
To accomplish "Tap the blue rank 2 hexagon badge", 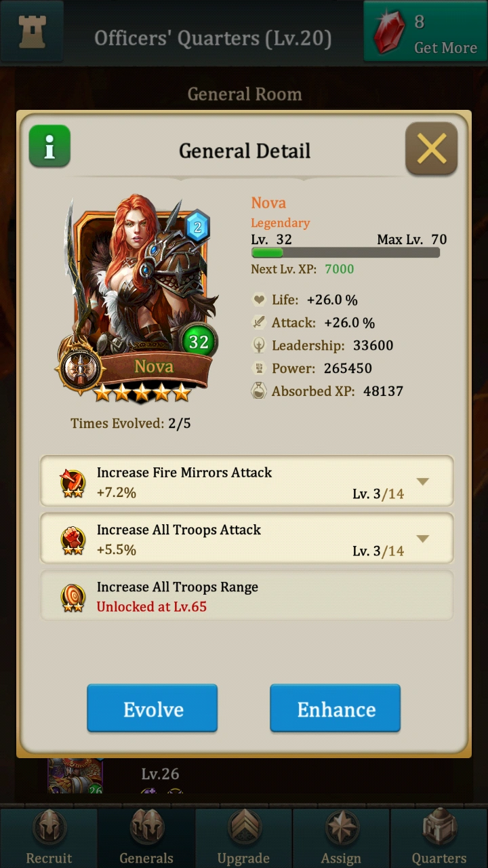I will [x=197, y=227].
